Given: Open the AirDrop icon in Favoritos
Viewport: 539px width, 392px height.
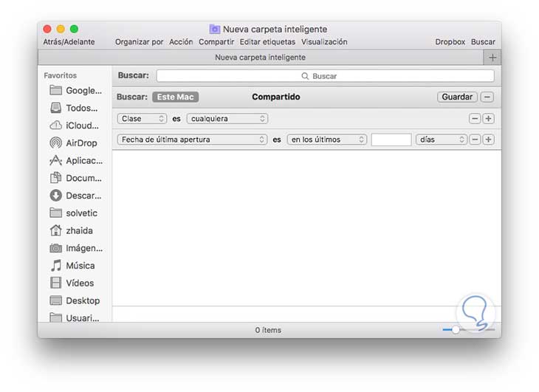Looking at the screenshot, I should (55, 143).
